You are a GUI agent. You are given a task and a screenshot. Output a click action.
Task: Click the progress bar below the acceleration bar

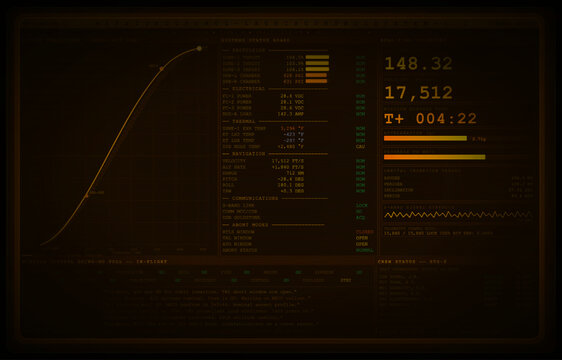coord(434,157)
